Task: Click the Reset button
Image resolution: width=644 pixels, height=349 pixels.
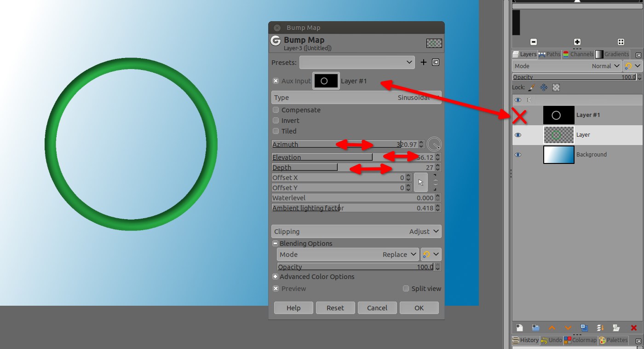Action: tap(335, 308)
